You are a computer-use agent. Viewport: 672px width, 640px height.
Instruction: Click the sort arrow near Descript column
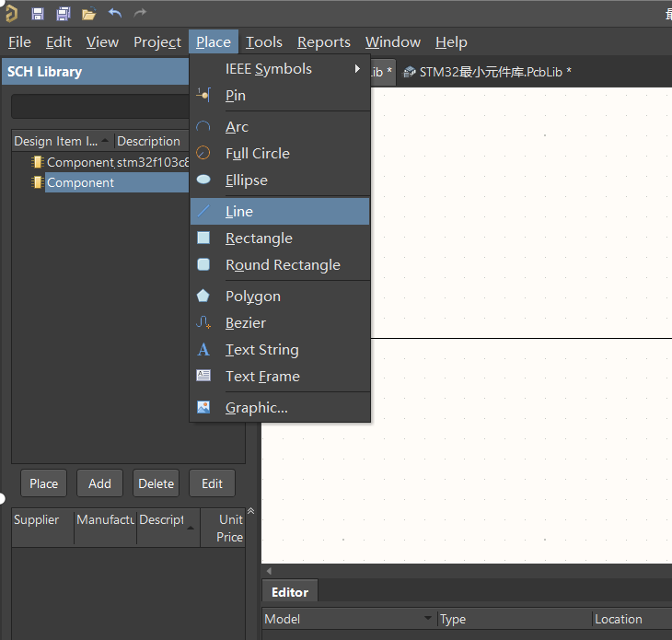point(191,528)
